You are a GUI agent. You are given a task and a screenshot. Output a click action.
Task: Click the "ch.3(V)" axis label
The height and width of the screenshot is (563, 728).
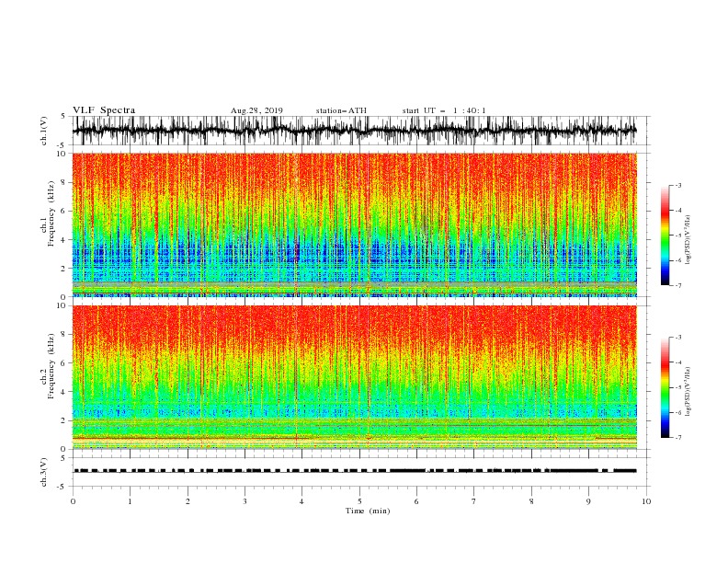tap(44, 472)
